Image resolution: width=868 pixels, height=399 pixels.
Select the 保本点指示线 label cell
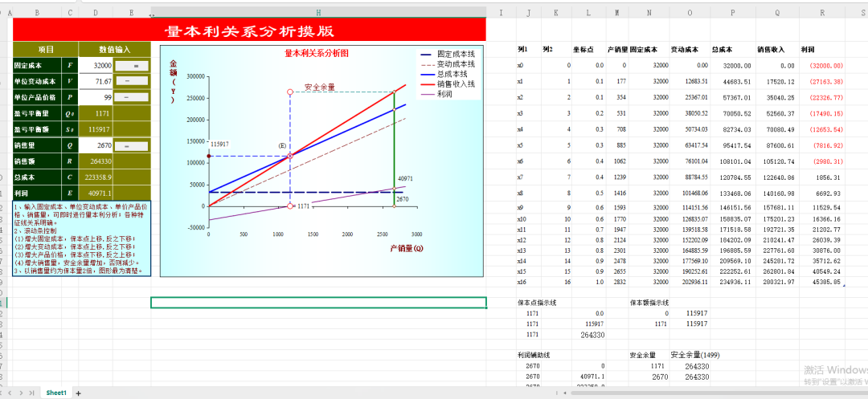point(537,303)
